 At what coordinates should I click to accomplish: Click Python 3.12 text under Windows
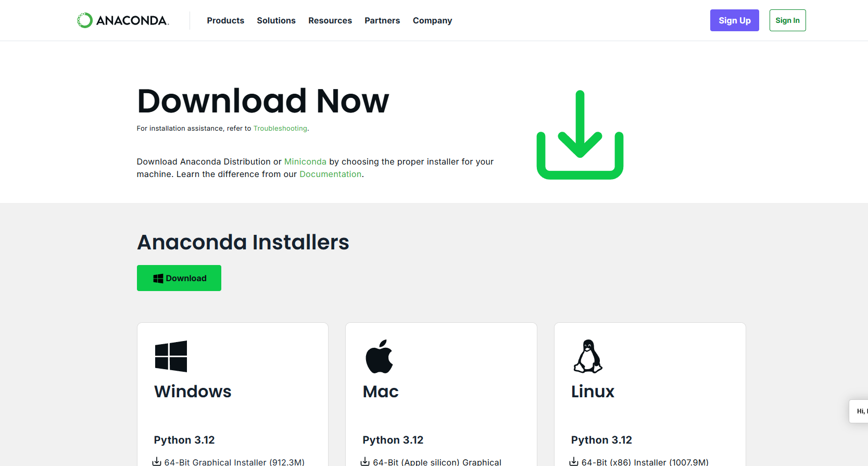(x=184, y=440)
